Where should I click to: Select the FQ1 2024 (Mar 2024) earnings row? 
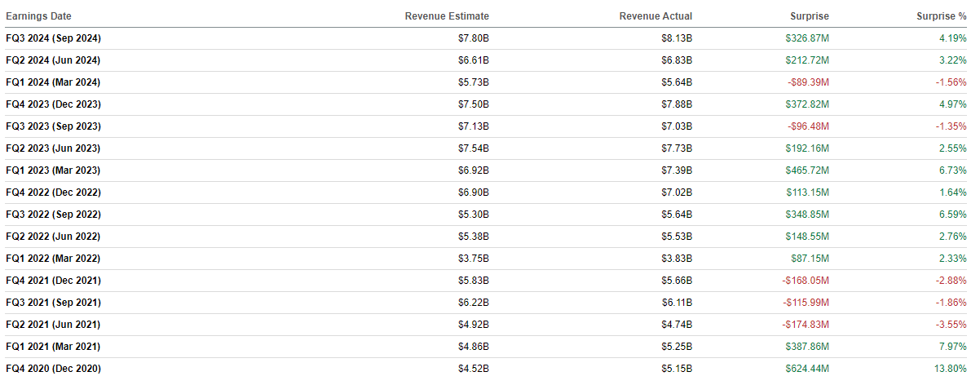point(53,82)
